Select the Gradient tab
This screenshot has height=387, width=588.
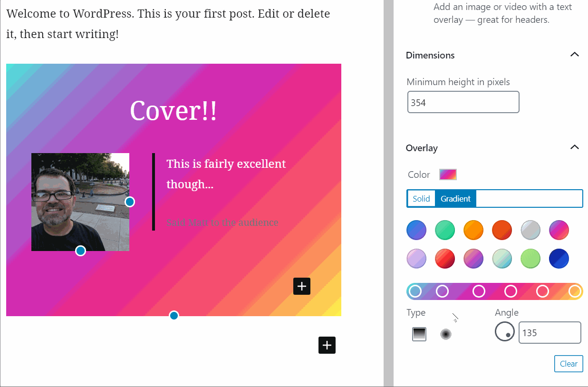click(x=455, y=199)
